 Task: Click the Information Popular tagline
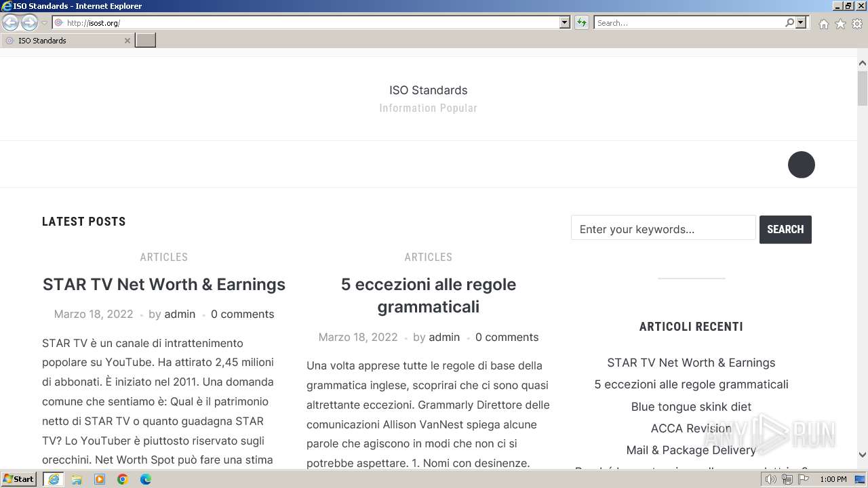pyautogui.click(x=428, y=108)
